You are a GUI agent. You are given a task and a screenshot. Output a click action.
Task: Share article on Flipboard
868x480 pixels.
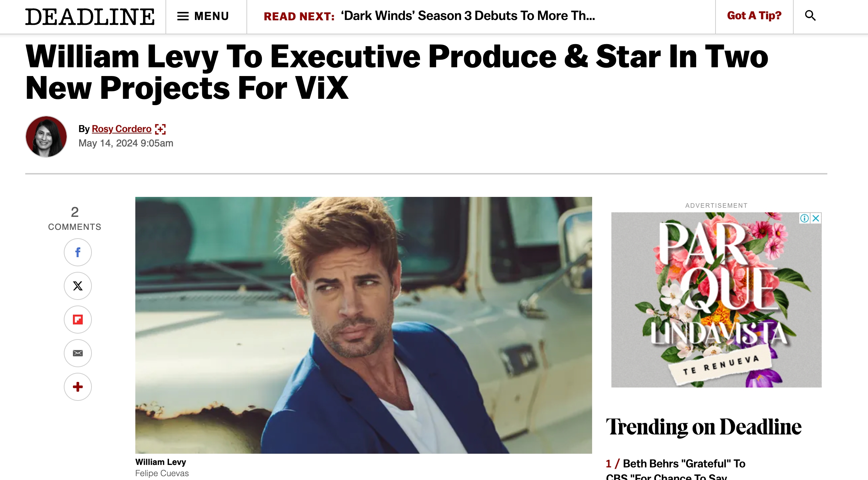tap(77, 320)
